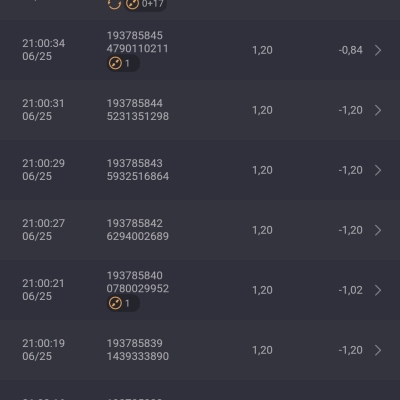Expand details for the 21:00:34 bet row
Viewport: 400px width, 400px height.
[378, 50]
